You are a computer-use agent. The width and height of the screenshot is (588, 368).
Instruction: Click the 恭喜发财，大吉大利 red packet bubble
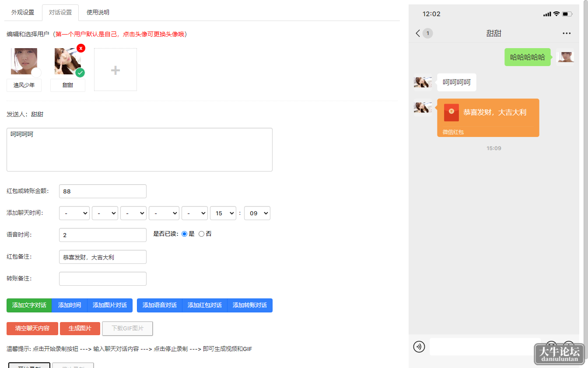tap(488, 118)
